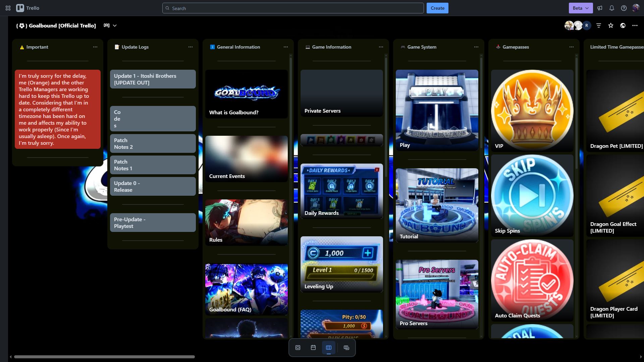Open the feedback megaphone icon
The height and width of the screenshot is (362, 644).
600,8
